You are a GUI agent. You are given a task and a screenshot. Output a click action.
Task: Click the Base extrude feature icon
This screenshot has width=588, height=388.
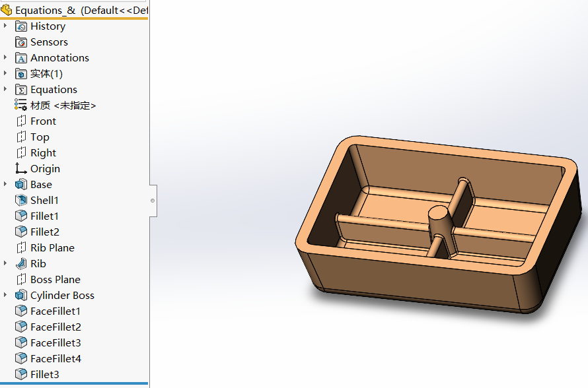(x=21, y=184)
